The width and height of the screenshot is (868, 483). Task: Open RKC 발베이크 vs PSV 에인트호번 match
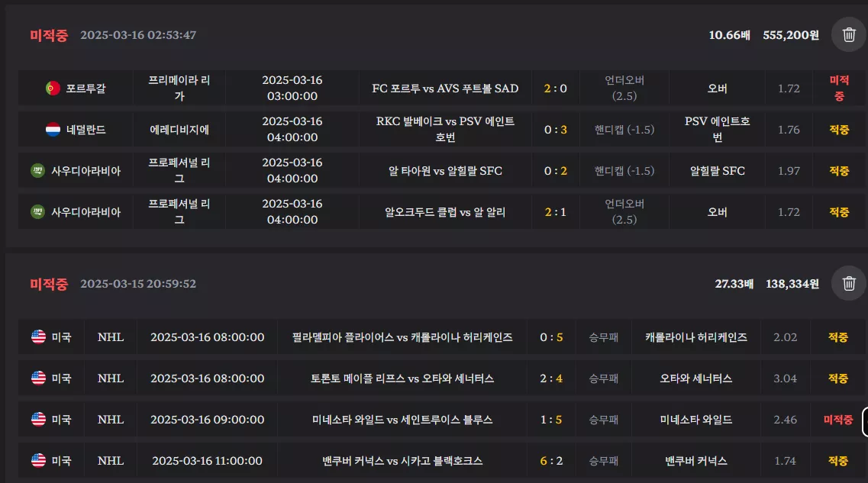pos(445,130)
